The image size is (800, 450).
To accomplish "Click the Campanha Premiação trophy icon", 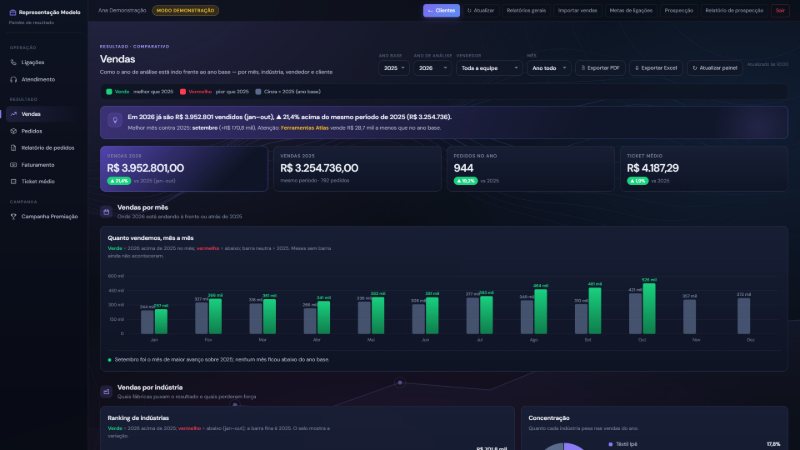I will pyautogui.click(x=13, y=217).
